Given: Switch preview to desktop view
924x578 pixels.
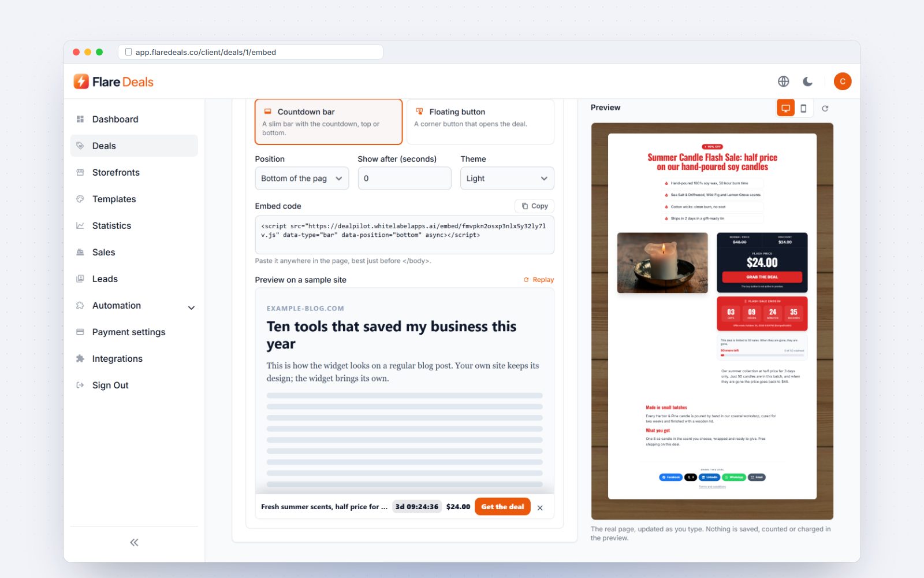Looking at the screenshot, I should click(x=785, y=108).
